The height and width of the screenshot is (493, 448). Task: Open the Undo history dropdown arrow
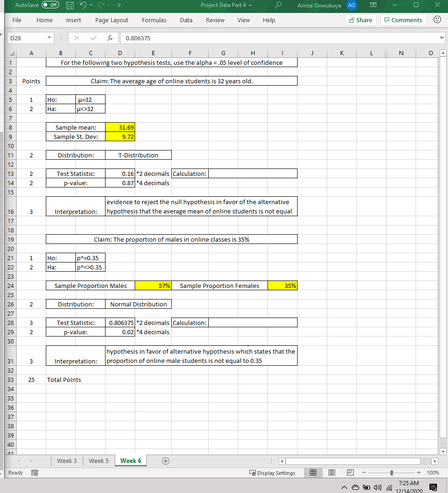tap(91, 5)
